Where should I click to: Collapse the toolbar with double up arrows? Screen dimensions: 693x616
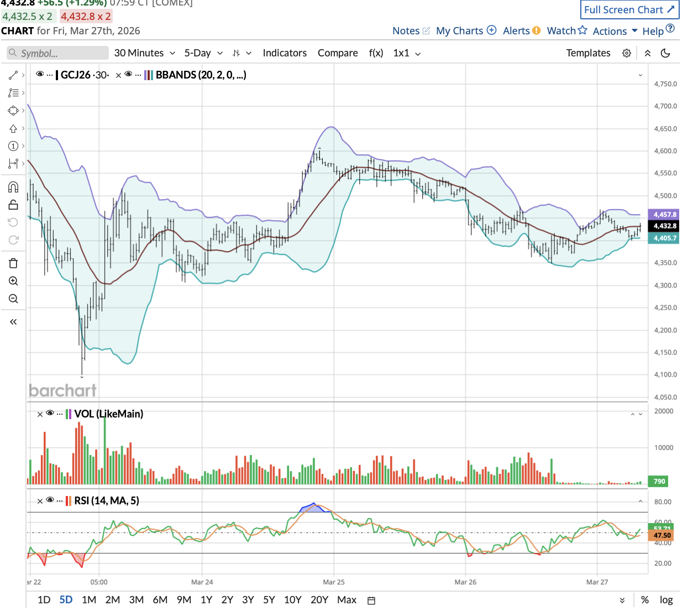648,53
